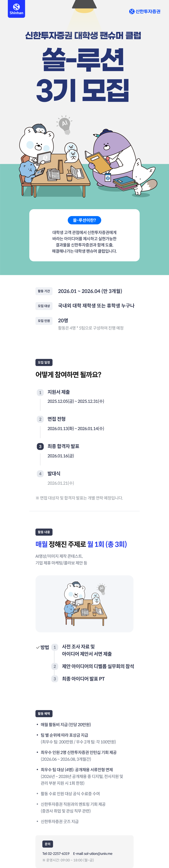This screenshot has height=868, width=169.
Task: Click the purple mole character reading a folder
Action: click(x=111, y=155)
